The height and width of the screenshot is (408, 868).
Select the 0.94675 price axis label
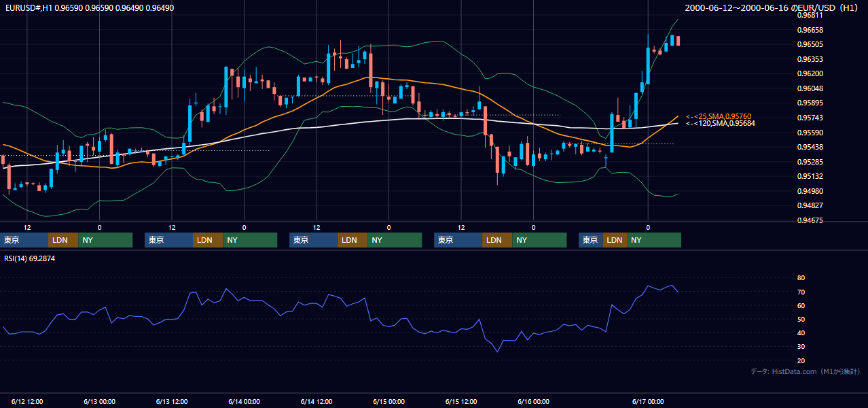point(810,220)
